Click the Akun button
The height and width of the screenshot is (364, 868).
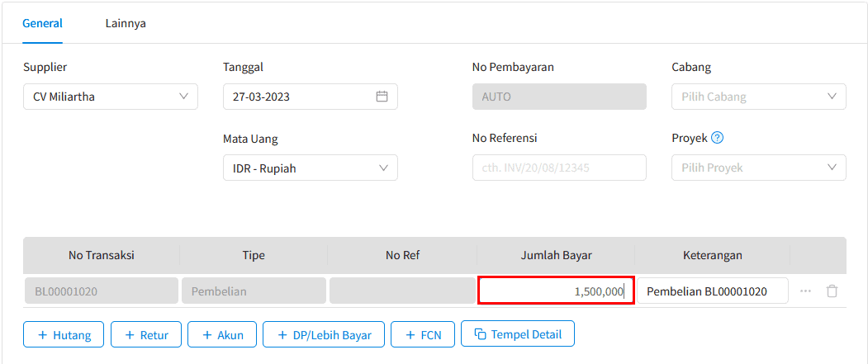(x=222, y=334)
